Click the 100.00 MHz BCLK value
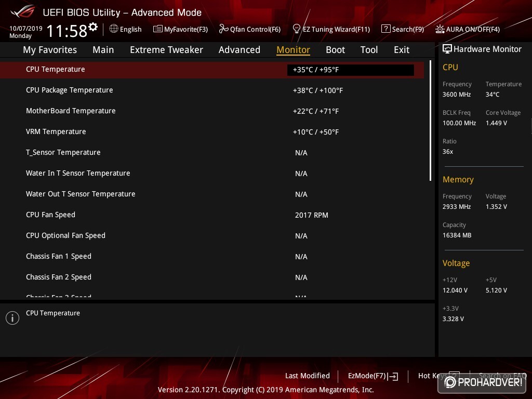The width and height of the screenshot is (532, 399). (459, 123)
